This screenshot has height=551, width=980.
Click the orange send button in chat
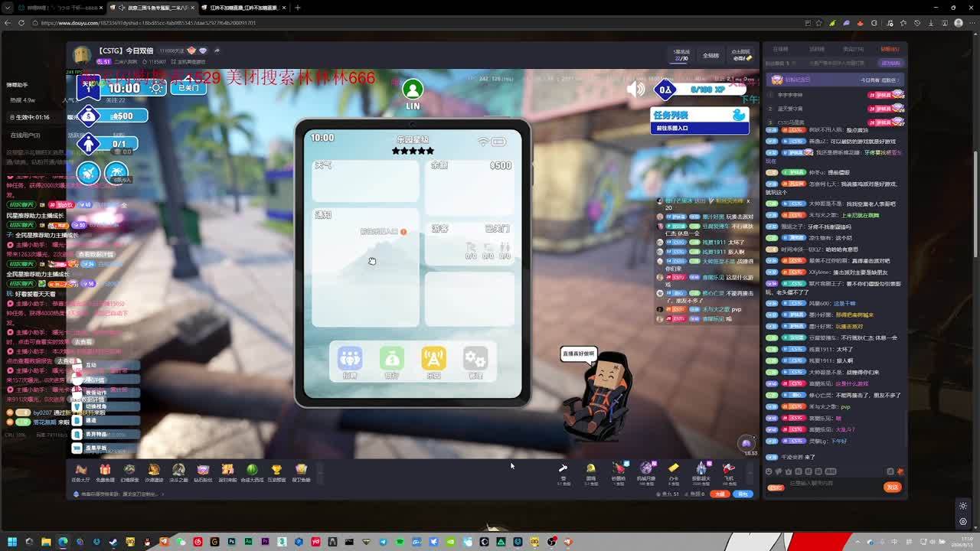(892, 487)
